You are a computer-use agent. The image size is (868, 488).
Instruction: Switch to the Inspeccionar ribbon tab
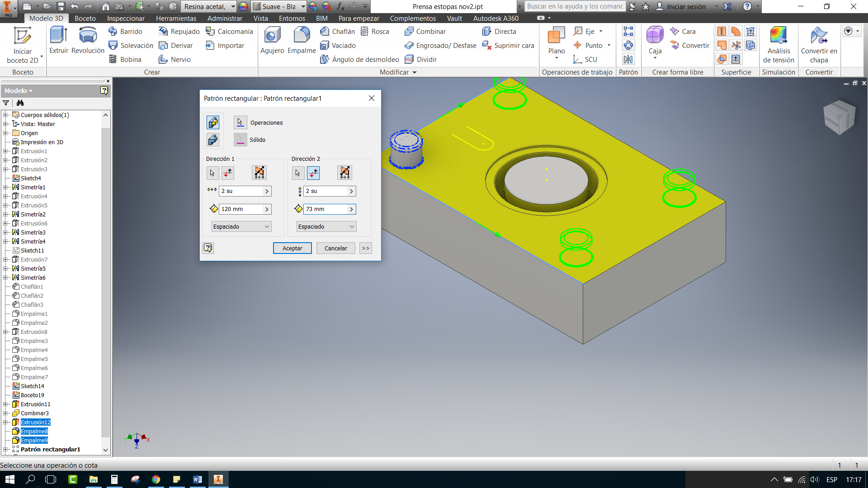(126, 19)
